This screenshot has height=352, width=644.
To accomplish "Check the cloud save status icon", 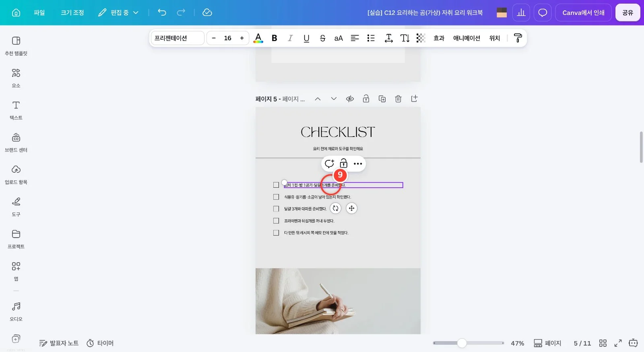I will 207,12.
